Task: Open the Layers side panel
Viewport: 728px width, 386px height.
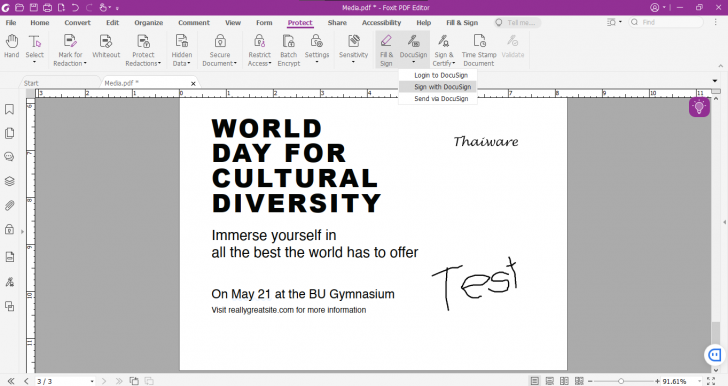Action: pyautogui.click(x=9, y=181)
